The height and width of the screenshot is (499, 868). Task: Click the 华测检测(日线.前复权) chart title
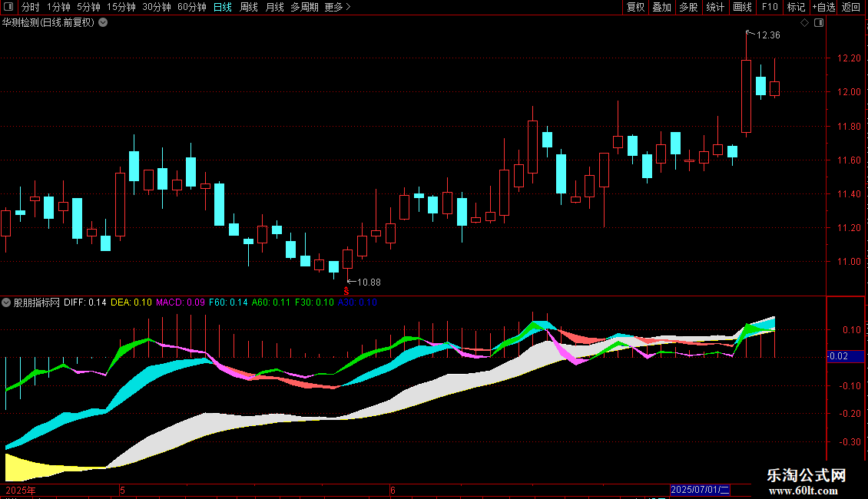click(48, 23)
